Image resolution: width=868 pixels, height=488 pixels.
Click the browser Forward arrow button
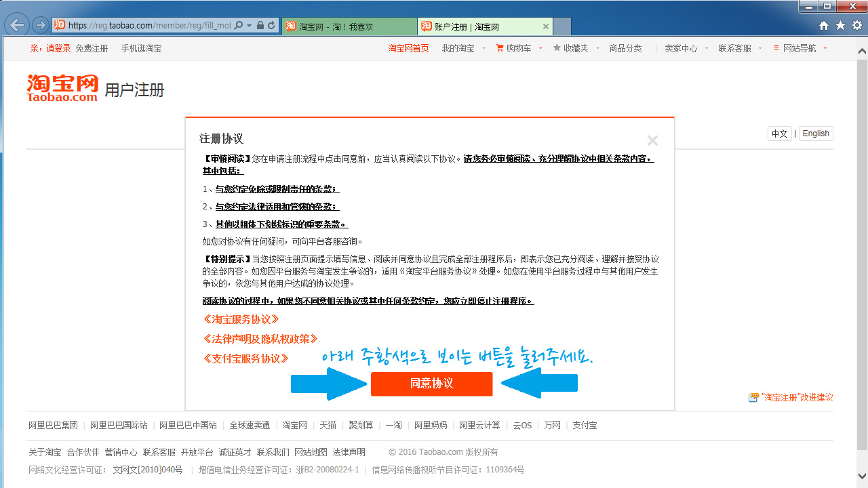click(x=41, y=26)
